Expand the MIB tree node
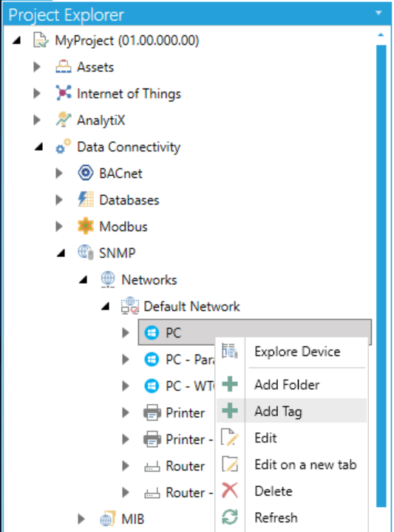Screen dimensions: 394x532 point(81,519)
